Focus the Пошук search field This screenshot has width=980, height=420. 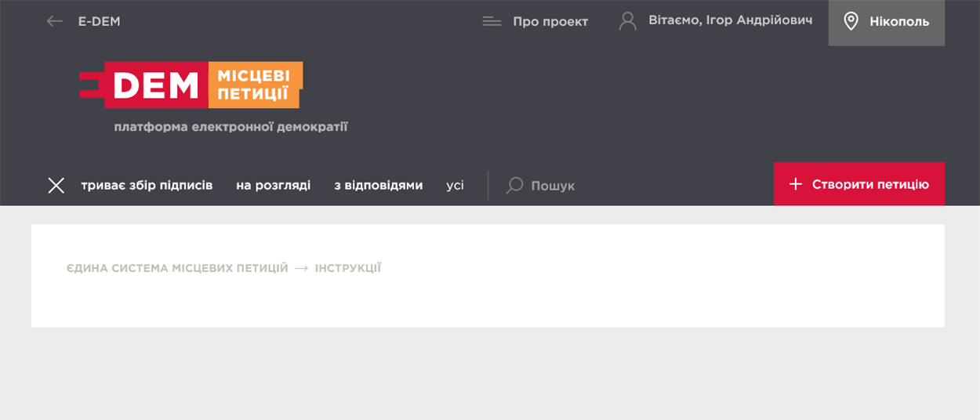[553, 186]
